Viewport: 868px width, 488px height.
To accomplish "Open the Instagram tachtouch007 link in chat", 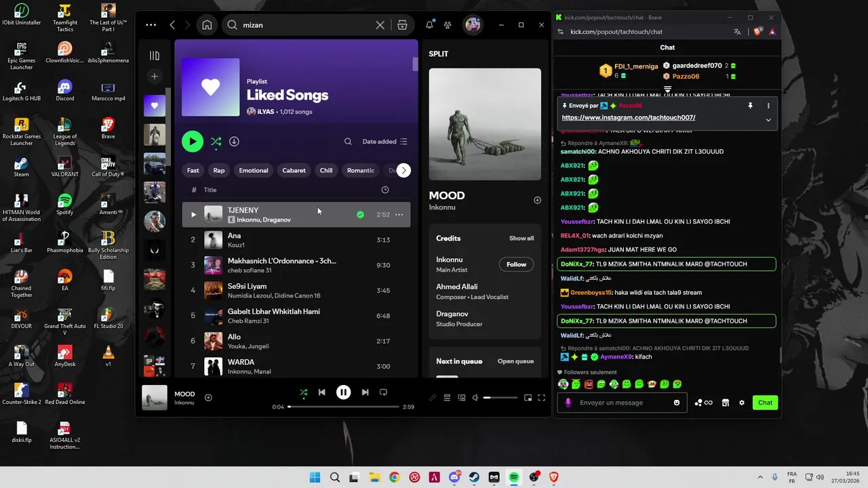I will pyautogui.click(x=628, y=117).
